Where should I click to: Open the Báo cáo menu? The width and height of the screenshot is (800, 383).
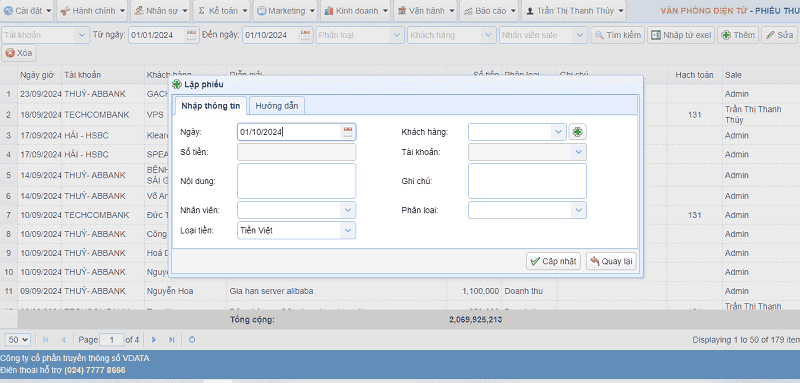pos(489,10)
